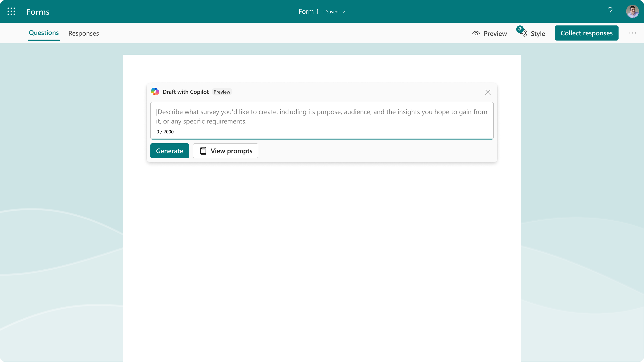Screen dimensions: 644x362
Task: Click the Generate button
Action: click(169, 151)
